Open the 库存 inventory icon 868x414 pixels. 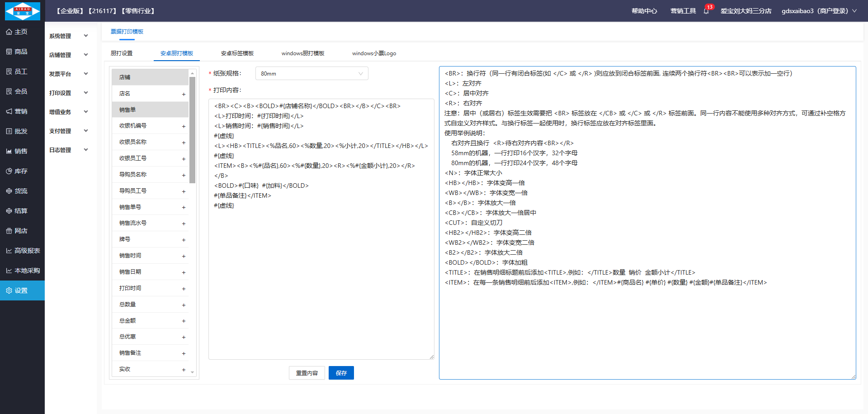point(9,171)
